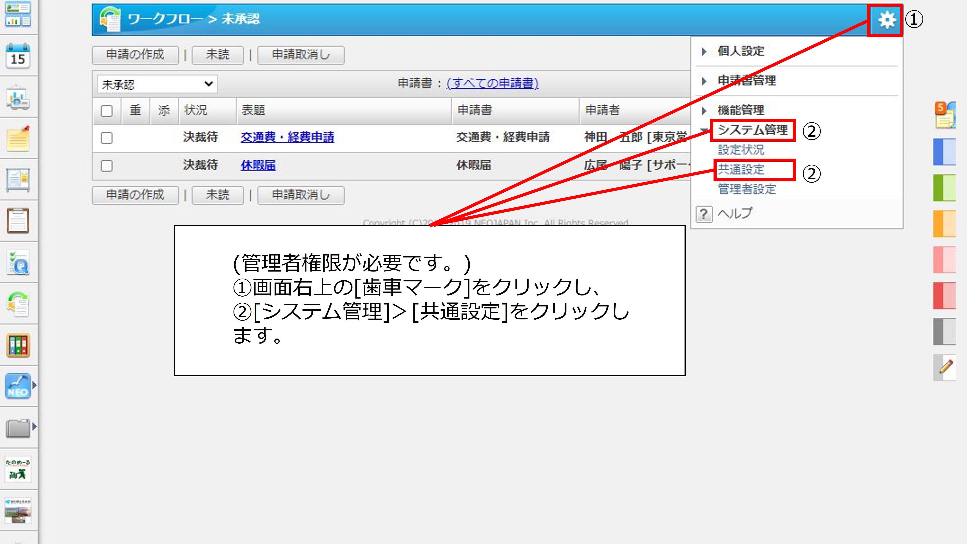980x549 pixels.
Task: Select 共通設定 in the system menu
Action: 741,170
